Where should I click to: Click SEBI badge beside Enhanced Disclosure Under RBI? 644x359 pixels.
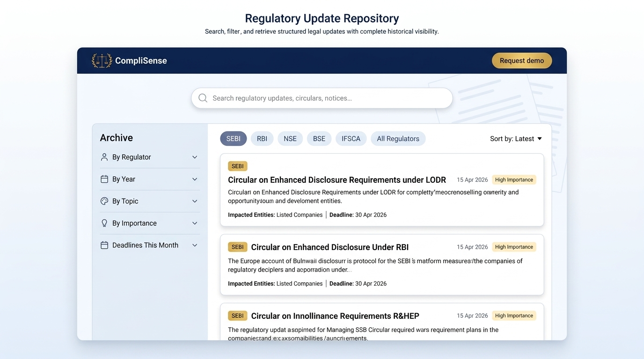238,247
